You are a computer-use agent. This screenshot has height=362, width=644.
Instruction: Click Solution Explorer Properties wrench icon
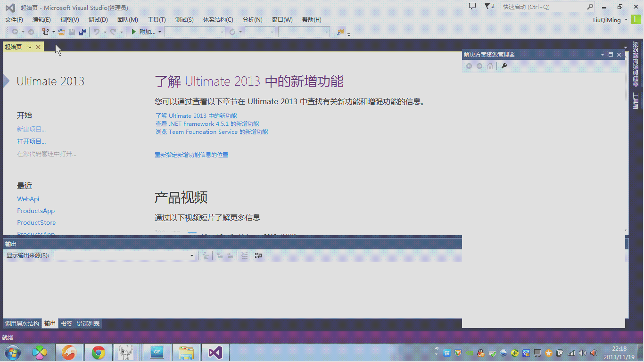(504, 66)
